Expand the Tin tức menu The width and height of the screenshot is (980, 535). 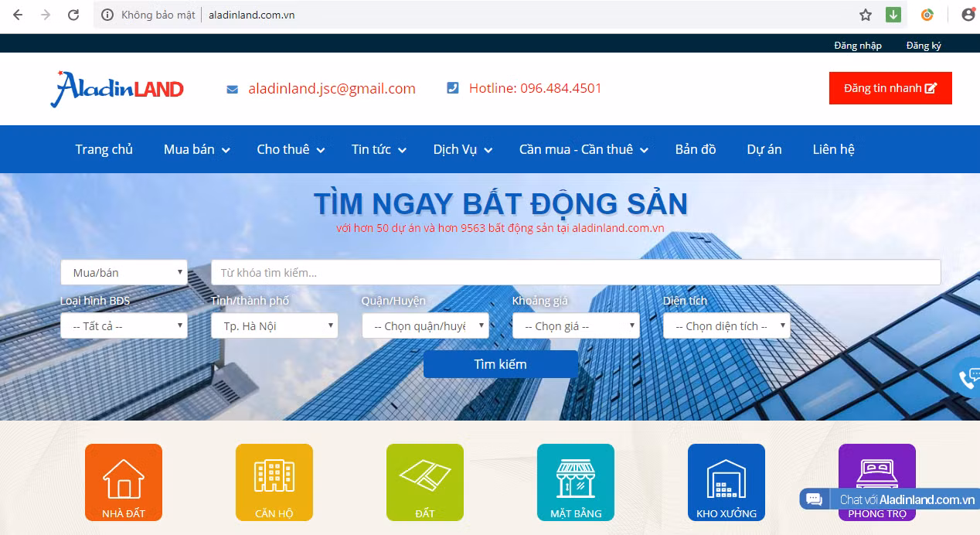pos(379,149)
